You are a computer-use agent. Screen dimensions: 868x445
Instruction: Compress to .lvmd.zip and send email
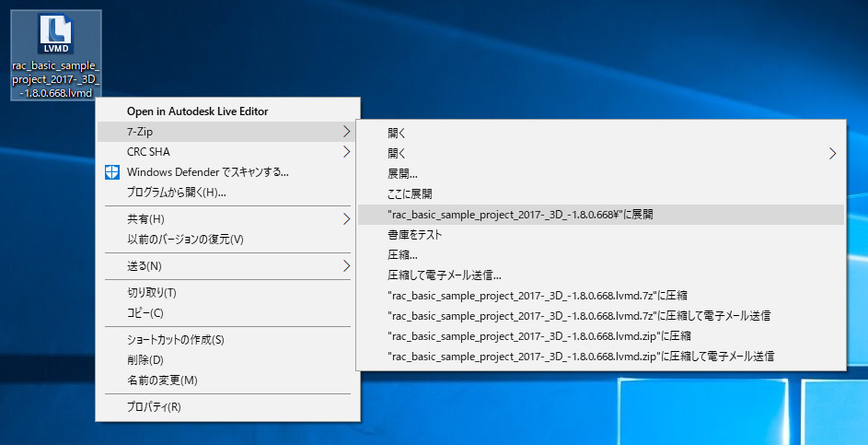[601, 357]
